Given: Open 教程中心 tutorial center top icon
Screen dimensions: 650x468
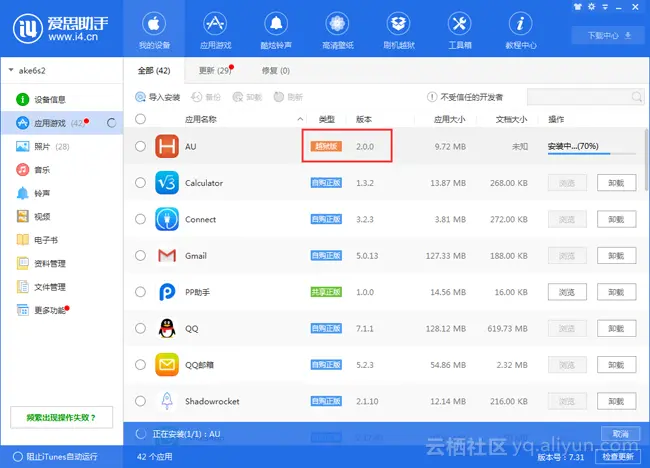Looking at the screenshot, I should (521, 30).
